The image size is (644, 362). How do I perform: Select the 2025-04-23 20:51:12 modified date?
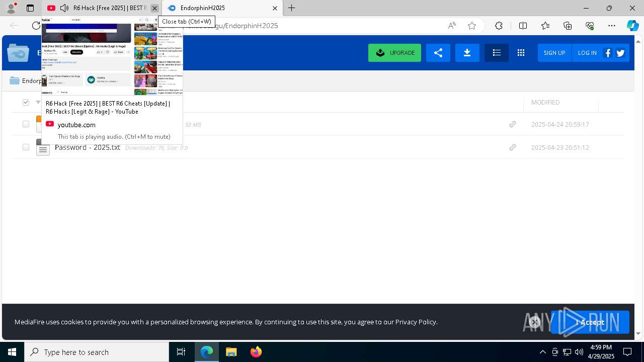pos(560,147)
